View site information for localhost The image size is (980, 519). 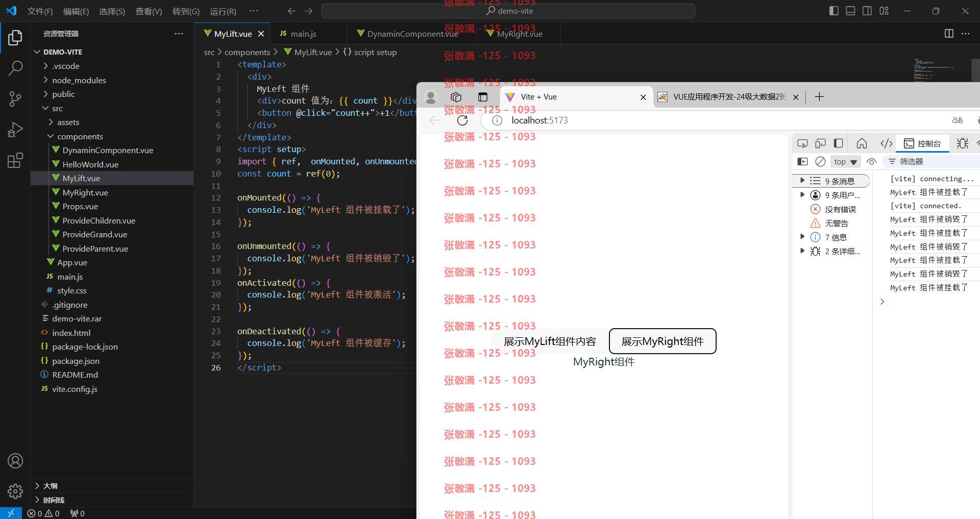pos(497,120)
